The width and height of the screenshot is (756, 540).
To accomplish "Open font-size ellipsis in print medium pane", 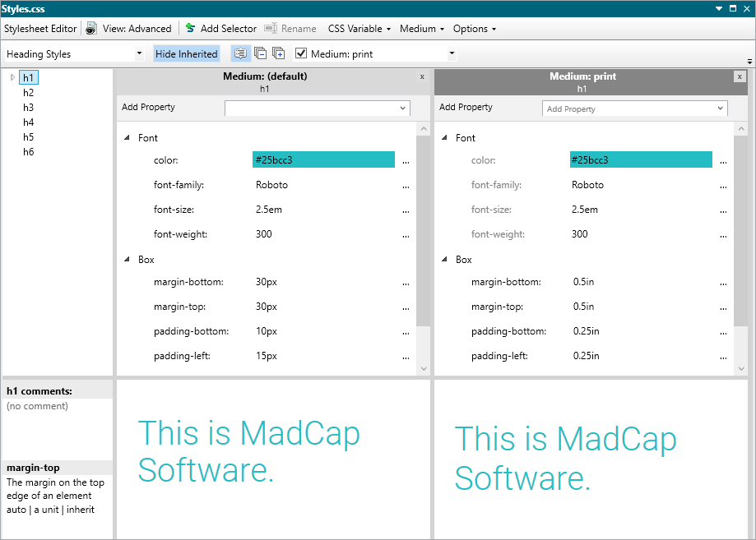I will point(723,210).
